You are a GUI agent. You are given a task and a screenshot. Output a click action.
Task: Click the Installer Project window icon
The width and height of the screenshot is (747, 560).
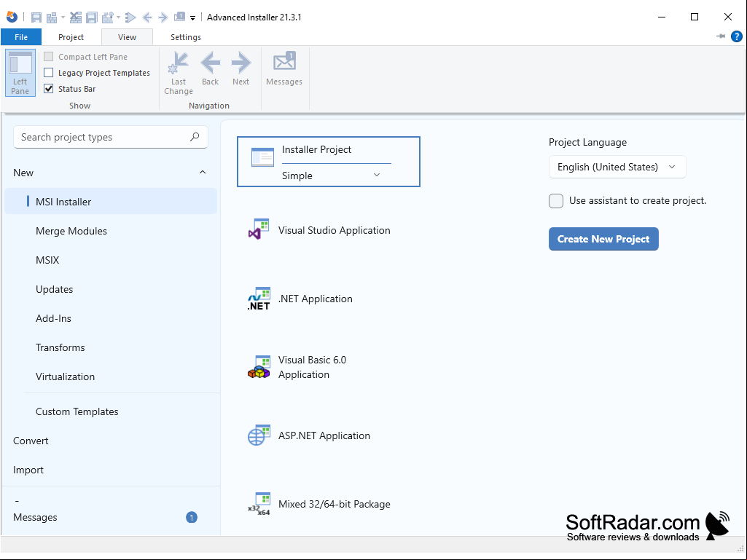(x=262, y=157)
